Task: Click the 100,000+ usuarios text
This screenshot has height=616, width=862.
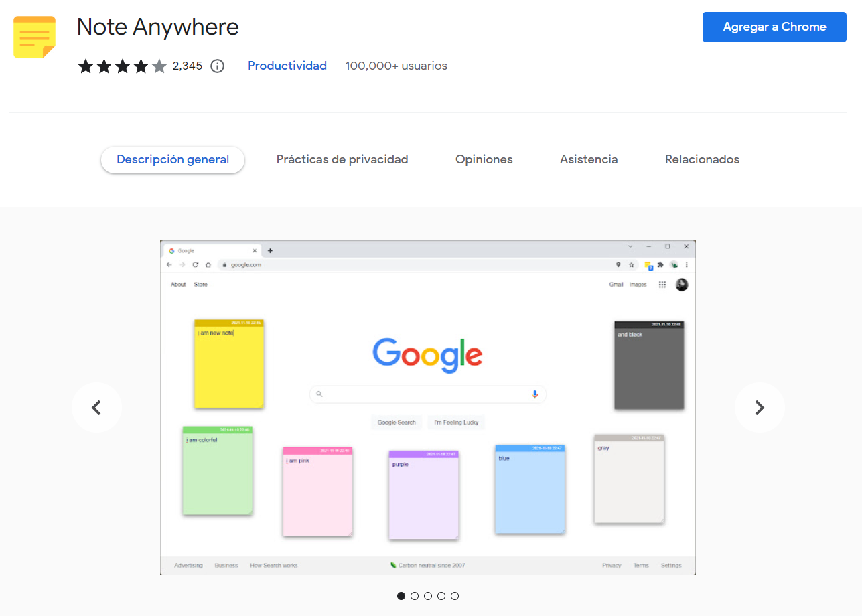Action: pos(397,66)
